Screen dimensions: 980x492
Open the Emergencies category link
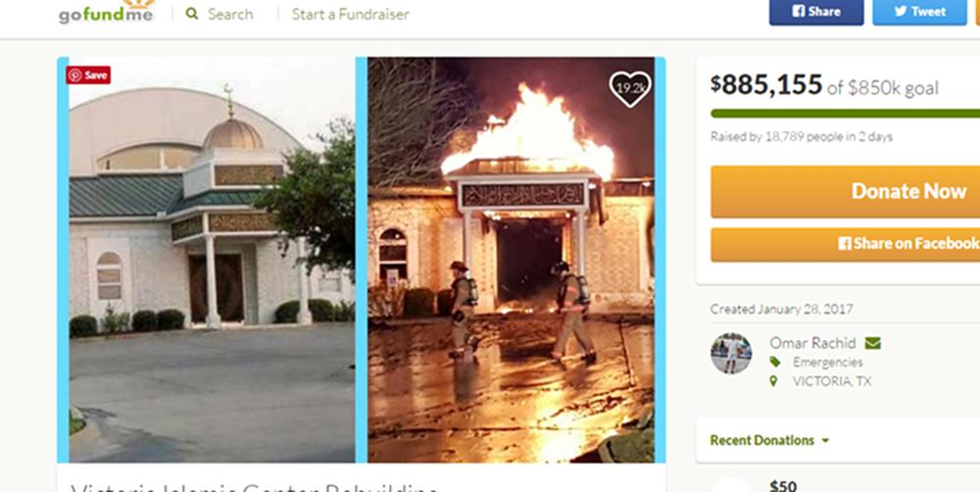(x=827, y=363)
